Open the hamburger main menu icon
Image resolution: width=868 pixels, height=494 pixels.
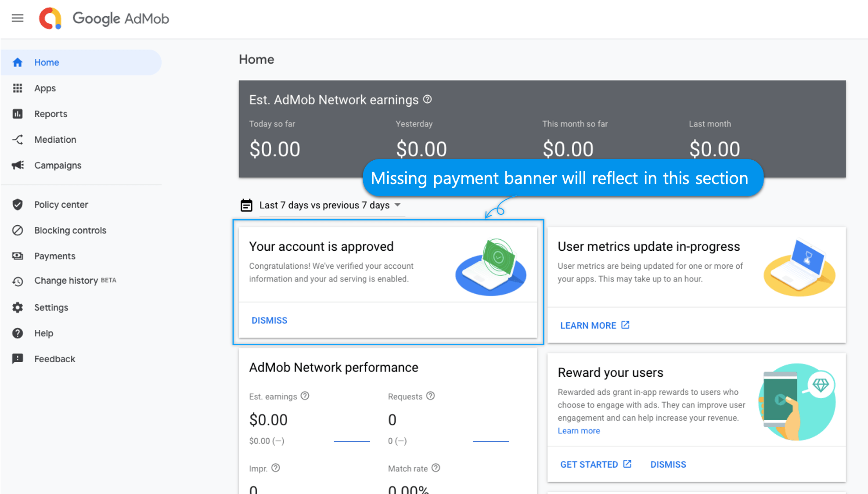coord(18,18)
